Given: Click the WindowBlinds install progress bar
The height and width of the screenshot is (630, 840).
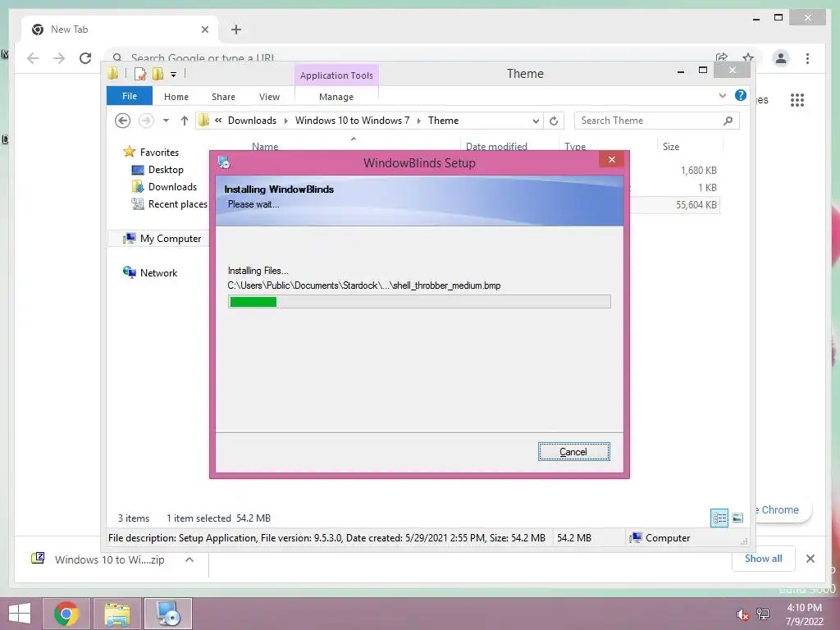Looking at the screenshot, I should click(419, 302).
